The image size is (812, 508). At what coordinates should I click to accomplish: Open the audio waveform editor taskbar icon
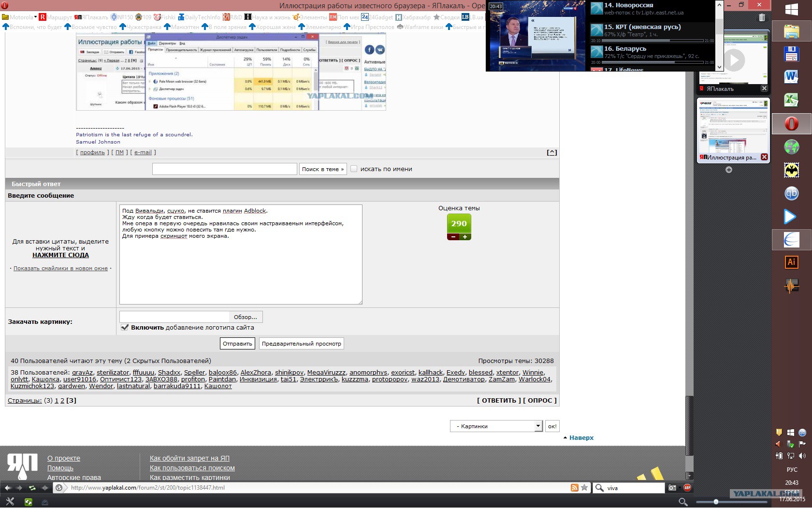[x=792, y=286]
